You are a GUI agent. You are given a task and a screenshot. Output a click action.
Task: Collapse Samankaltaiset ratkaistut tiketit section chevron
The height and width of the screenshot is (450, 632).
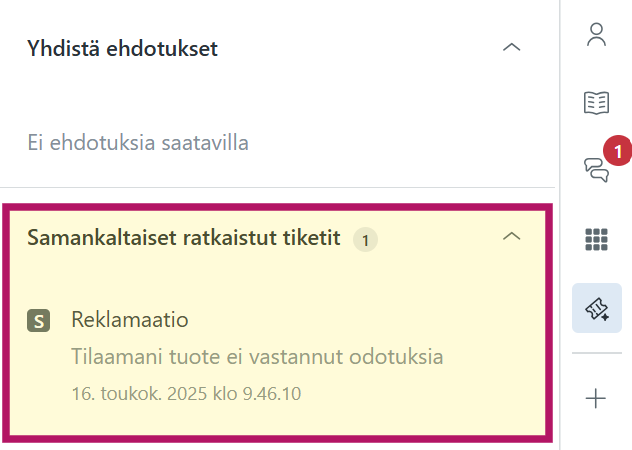point(511,237)
